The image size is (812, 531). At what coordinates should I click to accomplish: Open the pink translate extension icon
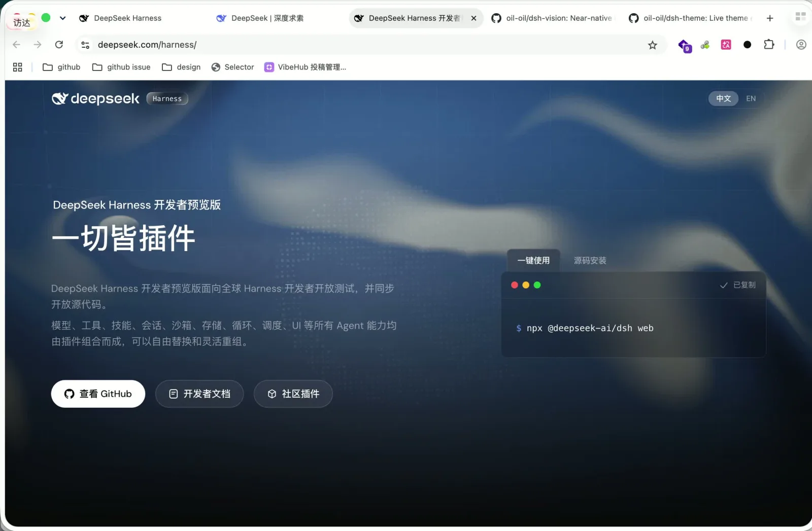click(x=726, y=45)
